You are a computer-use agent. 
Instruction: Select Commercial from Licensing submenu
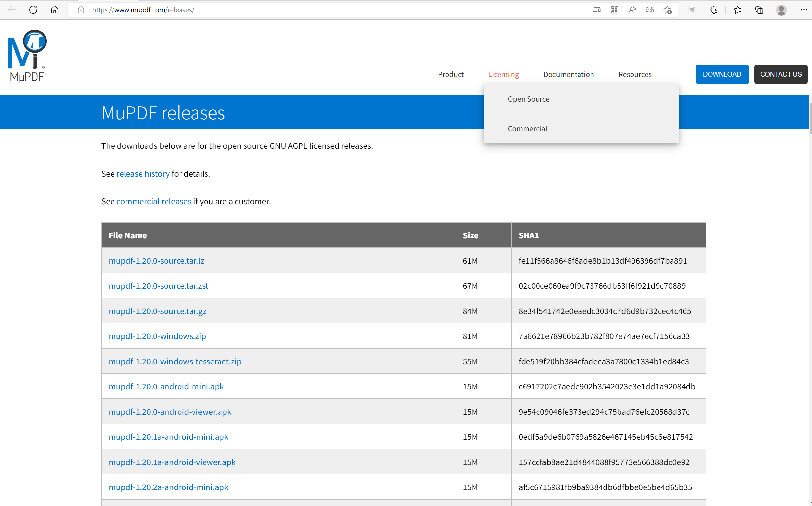tap(527, 129)
